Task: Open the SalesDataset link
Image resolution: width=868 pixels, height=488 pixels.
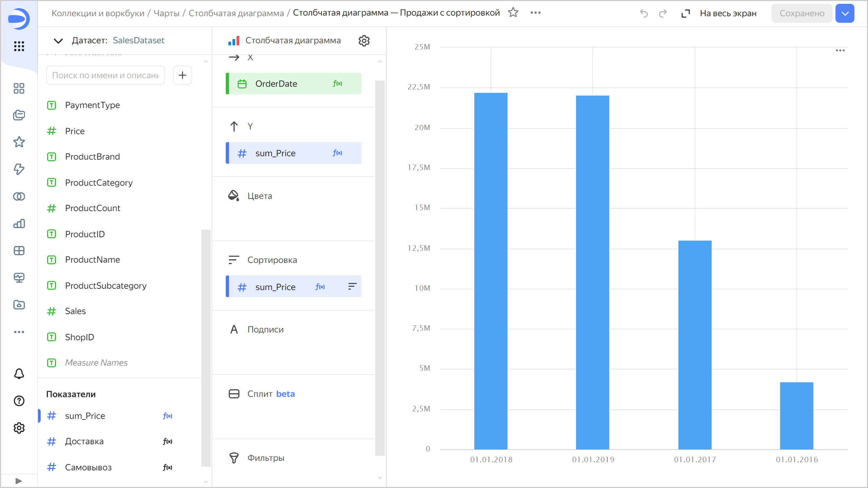Action: [138, 41]
